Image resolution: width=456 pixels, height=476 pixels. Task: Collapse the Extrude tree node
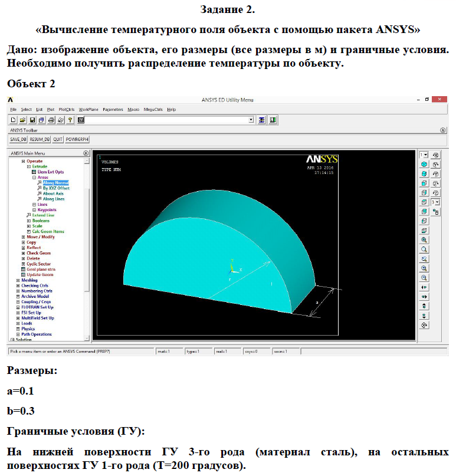pos(29,167)
